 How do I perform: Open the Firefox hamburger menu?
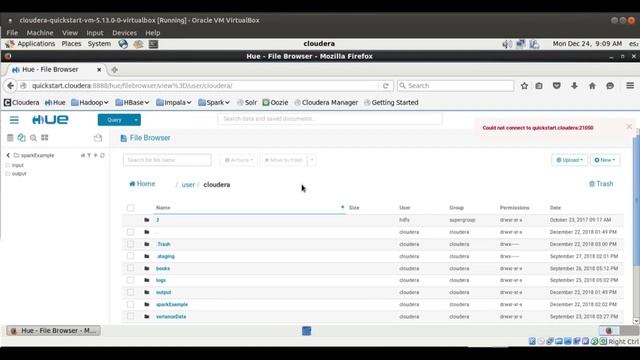pos(630,85)
